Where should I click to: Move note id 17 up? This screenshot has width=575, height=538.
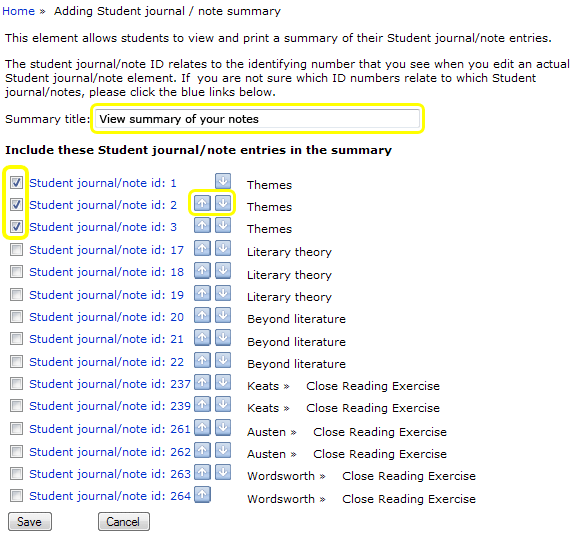pyautogui.click(x=202, y=248)
